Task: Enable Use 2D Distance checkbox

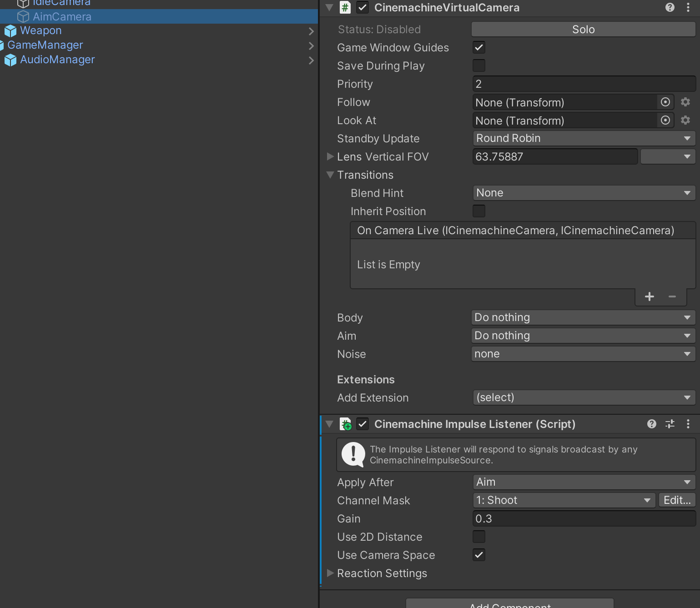Action: tap(479, 537)
